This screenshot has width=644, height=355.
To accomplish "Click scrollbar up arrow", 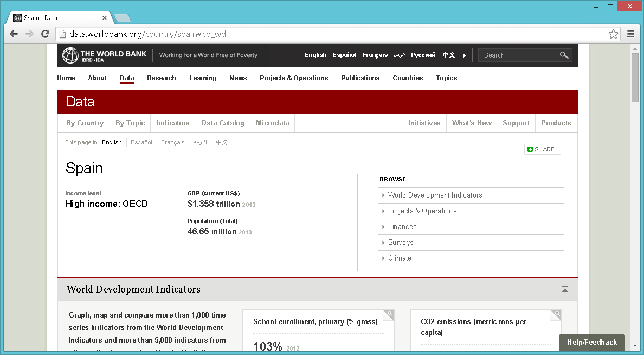I will tap(635, 48).
